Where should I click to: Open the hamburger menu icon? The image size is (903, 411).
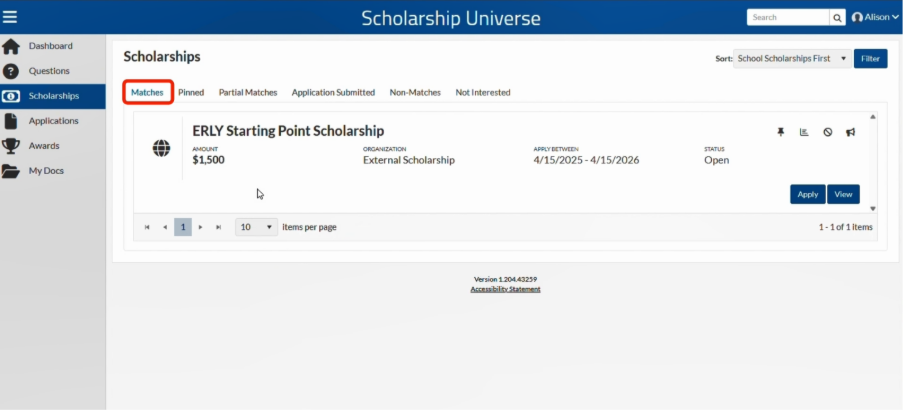click(10, 17)
